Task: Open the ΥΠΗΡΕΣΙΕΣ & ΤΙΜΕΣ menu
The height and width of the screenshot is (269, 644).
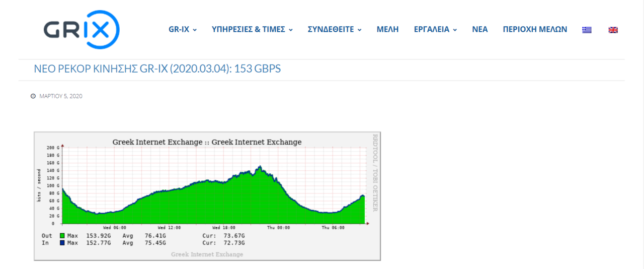Action: click(249, 29)
